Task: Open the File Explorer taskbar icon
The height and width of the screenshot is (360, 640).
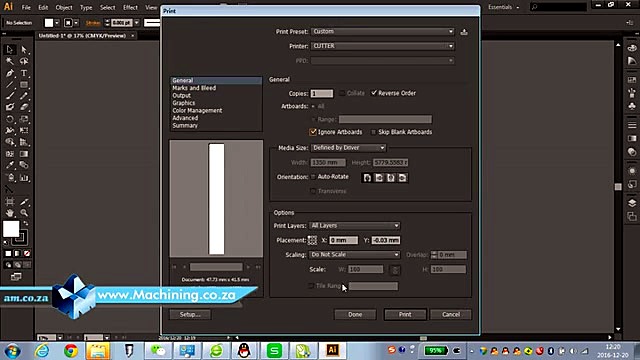Action: (x=98, y=351)
